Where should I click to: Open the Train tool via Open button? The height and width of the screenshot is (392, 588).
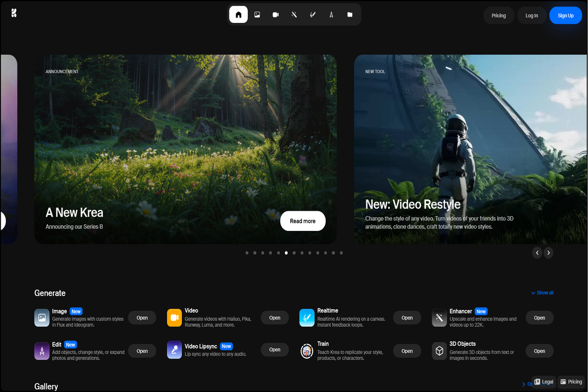[x=407, y=351]
